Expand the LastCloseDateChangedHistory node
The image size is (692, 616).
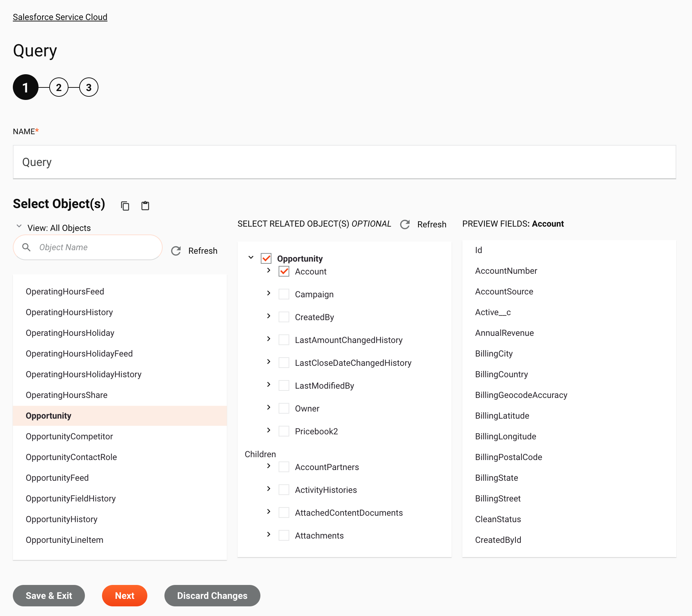269,362
